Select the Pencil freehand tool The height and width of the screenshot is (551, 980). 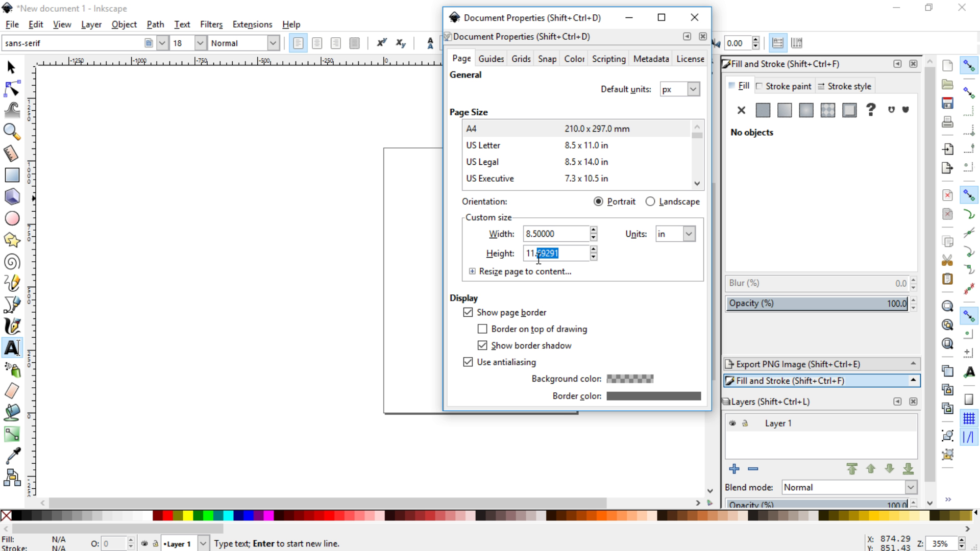[x=11, y=283]
